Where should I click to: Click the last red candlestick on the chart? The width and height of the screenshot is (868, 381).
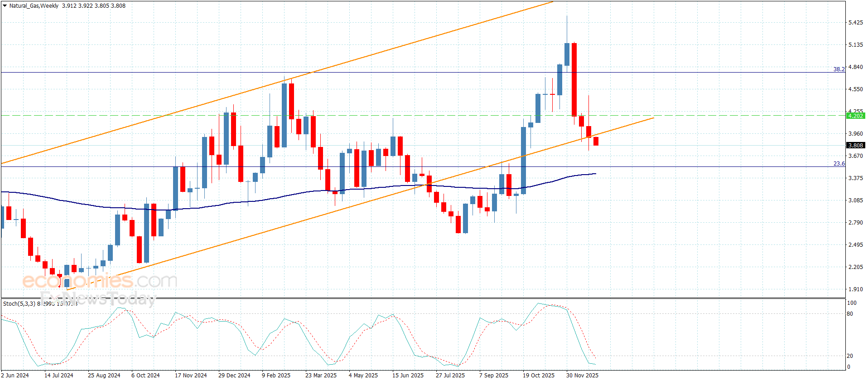point(596,141)
